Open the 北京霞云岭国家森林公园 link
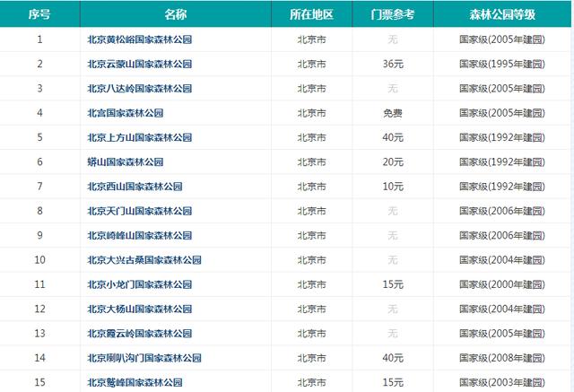The width and height of the screenshot is (574, 392). [x=139, y=333]
